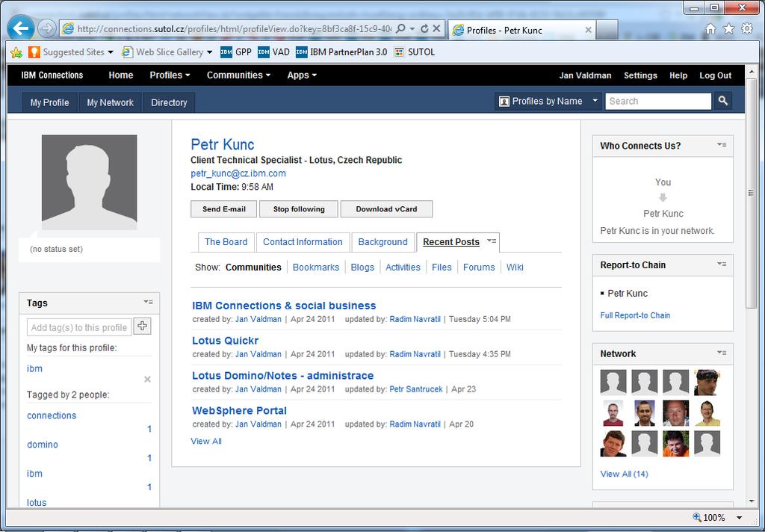This screenshot has height=532, width=765.
Task: Click the Stop following button
Action: pyautogui.click(x=299, y=209)
